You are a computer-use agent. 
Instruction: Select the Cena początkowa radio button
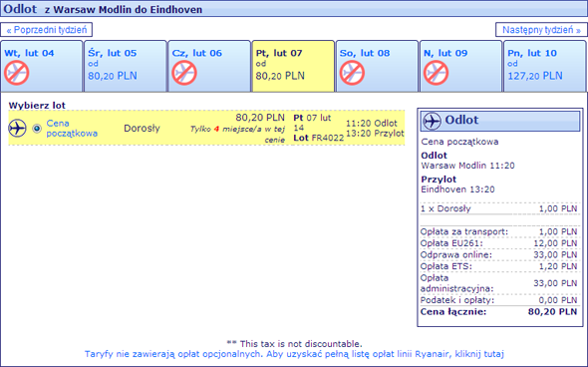click(x=37, y=129)
